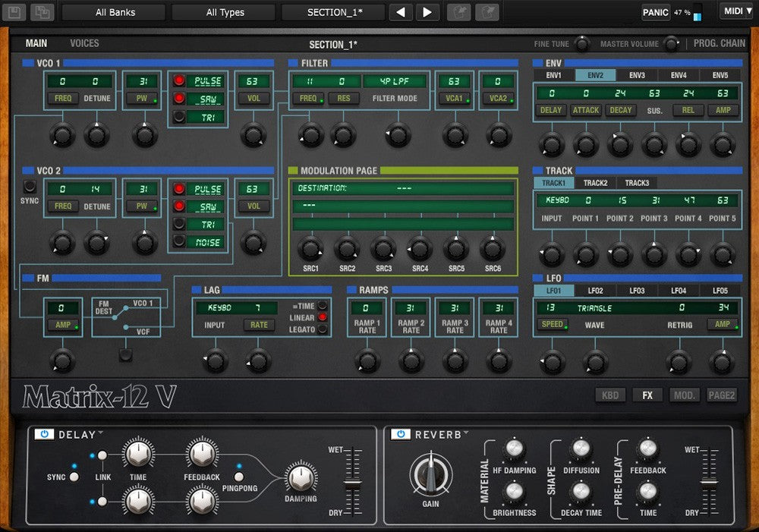Click the Master Volume knob

(672, 44)
